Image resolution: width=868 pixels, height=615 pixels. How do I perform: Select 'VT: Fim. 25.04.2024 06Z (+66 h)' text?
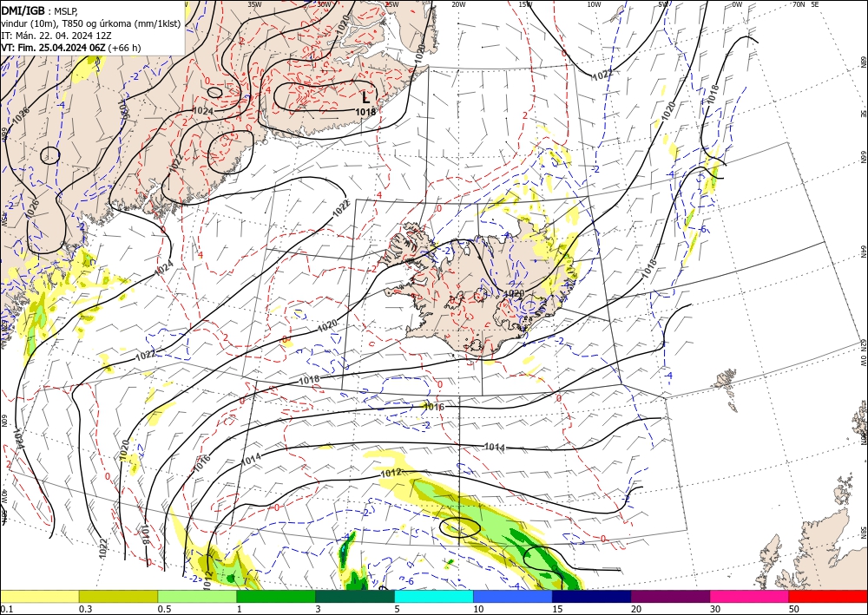click(x=71, y=48)
